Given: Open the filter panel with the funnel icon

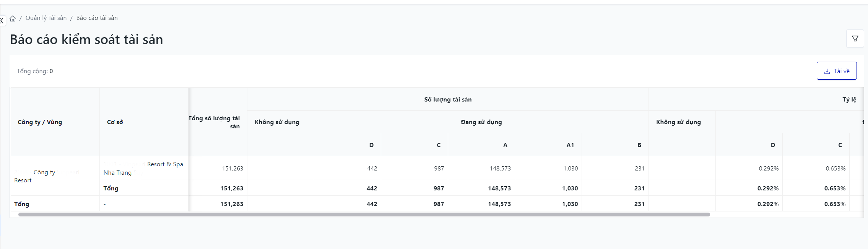Looking at the screenshot, I should coord(855,39).
